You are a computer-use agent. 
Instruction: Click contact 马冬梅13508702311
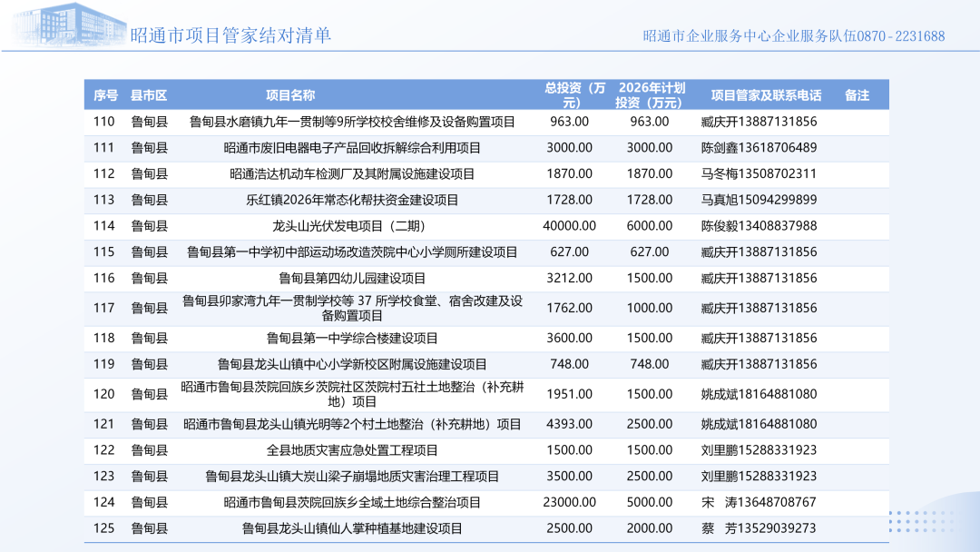[759, 173]
